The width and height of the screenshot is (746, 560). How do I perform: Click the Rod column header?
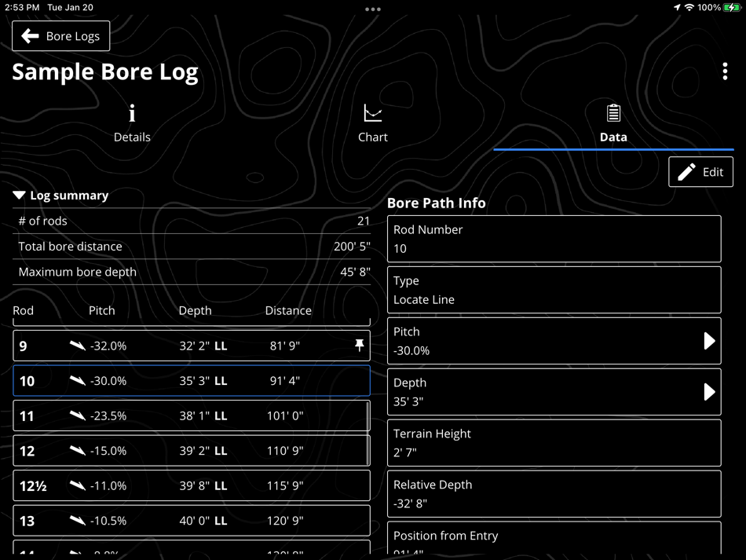point(24,311)
